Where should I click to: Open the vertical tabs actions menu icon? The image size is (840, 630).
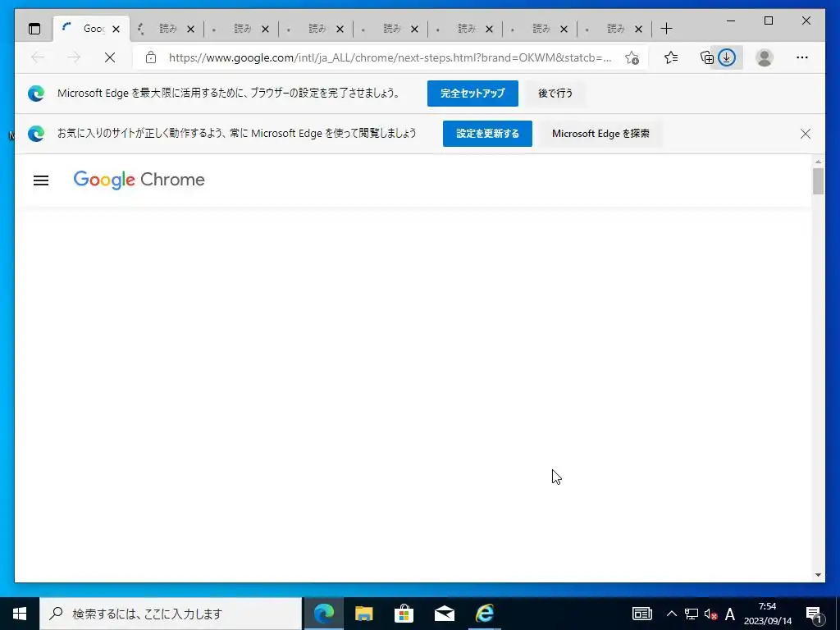click(34, 29)
